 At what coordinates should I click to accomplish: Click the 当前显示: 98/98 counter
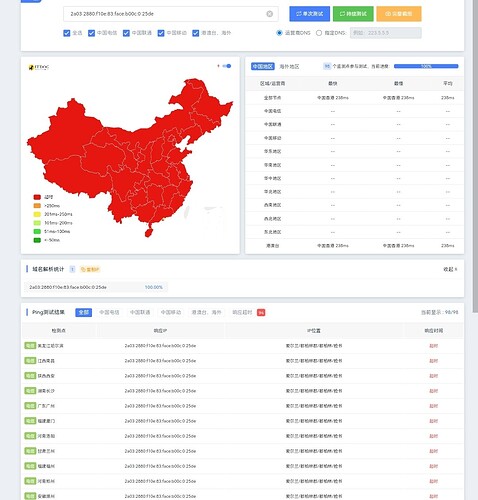[x=439, y=312]
